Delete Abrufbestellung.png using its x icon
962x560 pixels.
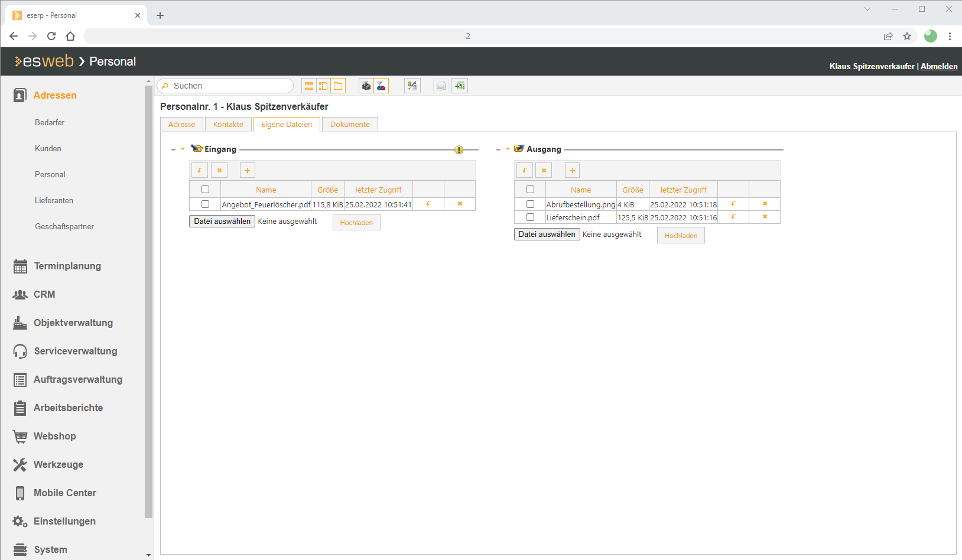tap(765, 204)
